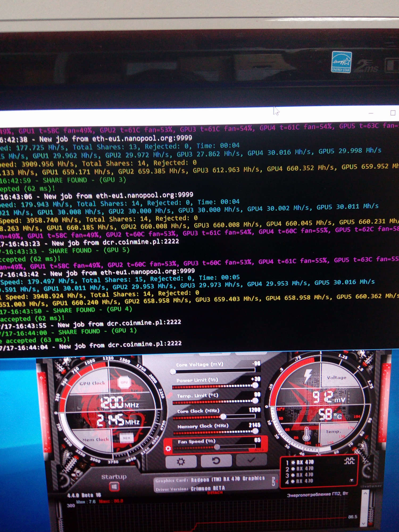Click the 2145 MHz mem clock gauge readout
The image size is (399, 532).
point(118,420)
